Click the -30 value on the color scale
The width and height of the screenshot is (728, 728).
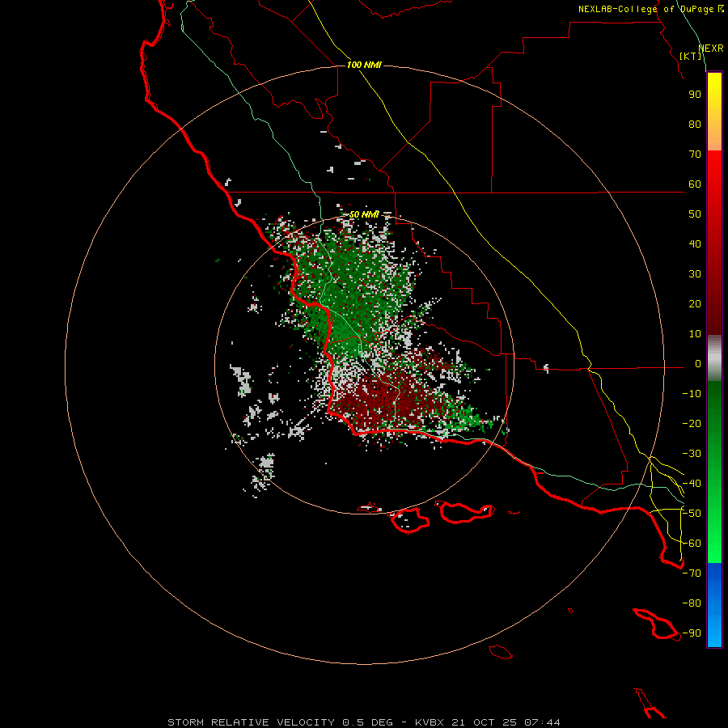pos(692,454)
